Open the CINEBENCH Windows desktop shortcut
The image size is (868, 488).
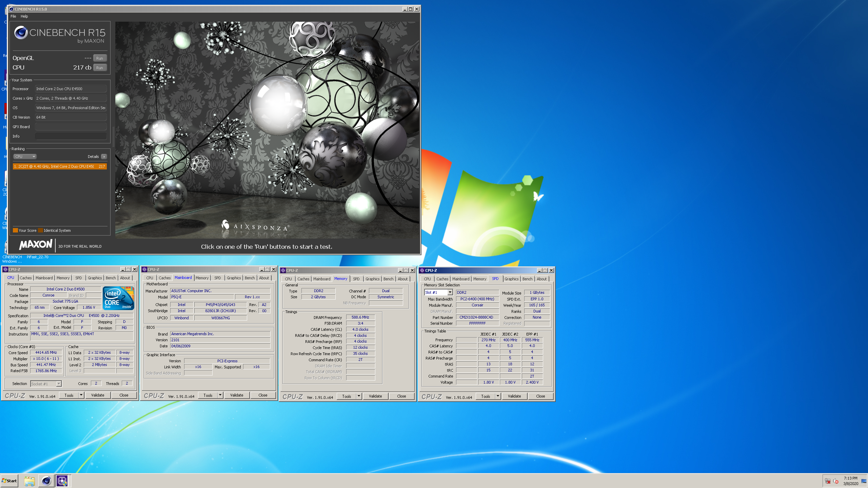12,259
